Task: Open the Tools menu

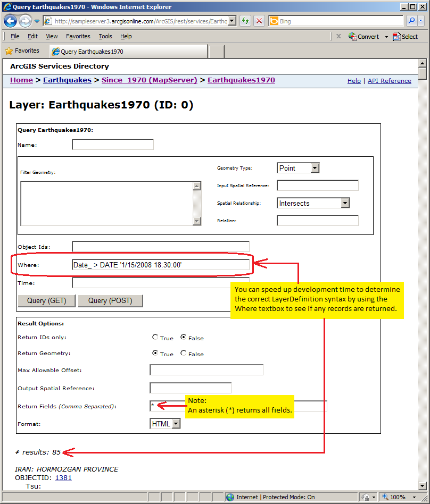Action: click(105, 36)
